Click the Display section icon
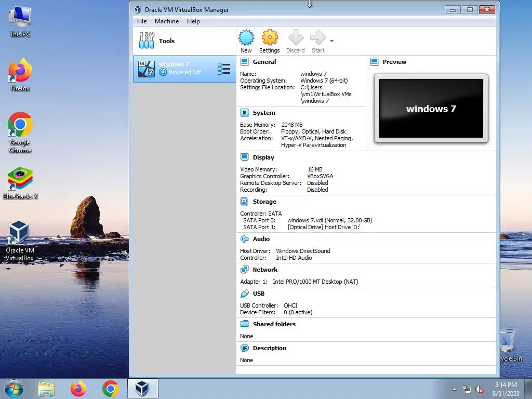 click(x=244, y=157)
